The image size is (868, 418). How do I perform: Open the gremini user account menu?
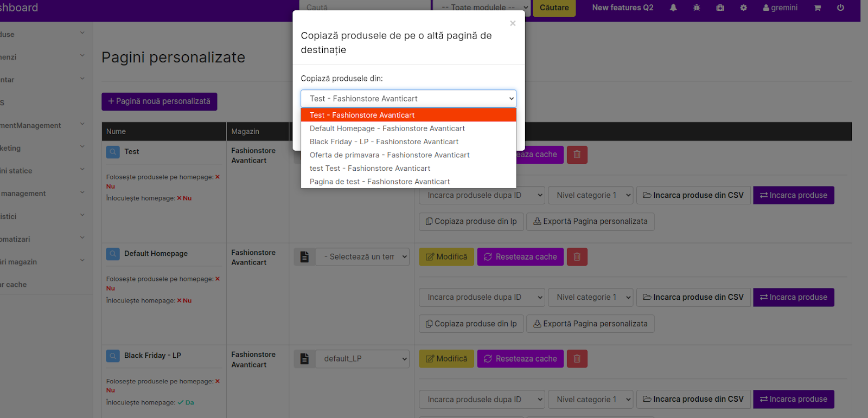pyautogui.click(x=780, y=8)
